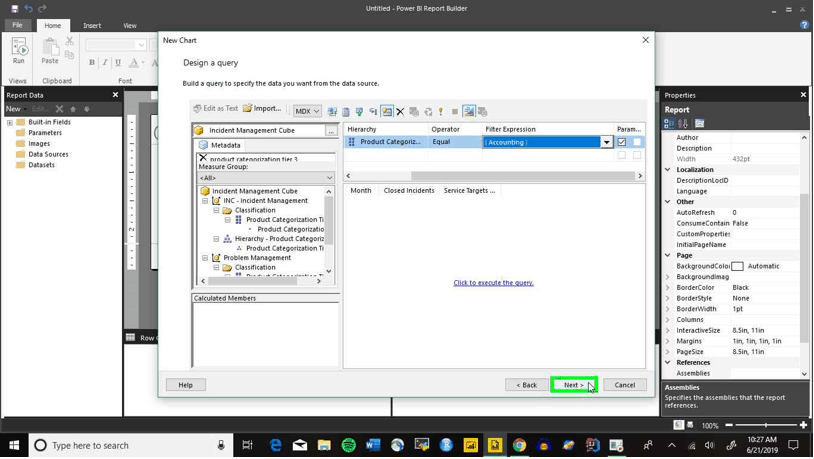Open the Accounting filter expression dropdown arrow
814x459 pixels.
click(606, 142)
